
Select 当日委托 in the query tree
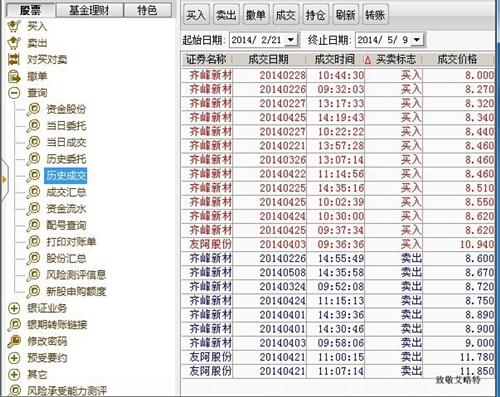[66, 126]
